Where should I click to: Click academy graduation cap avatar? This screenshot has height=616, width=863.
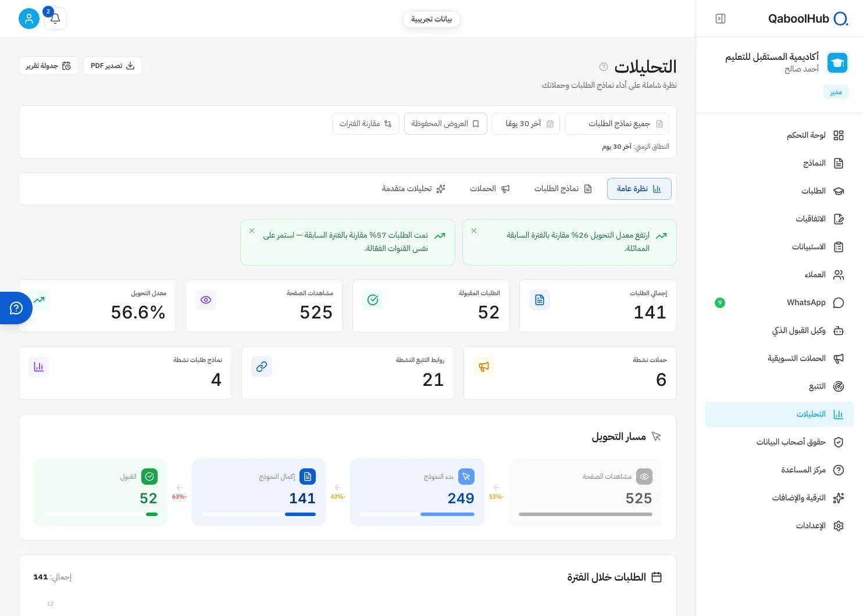tap(837, 63)
